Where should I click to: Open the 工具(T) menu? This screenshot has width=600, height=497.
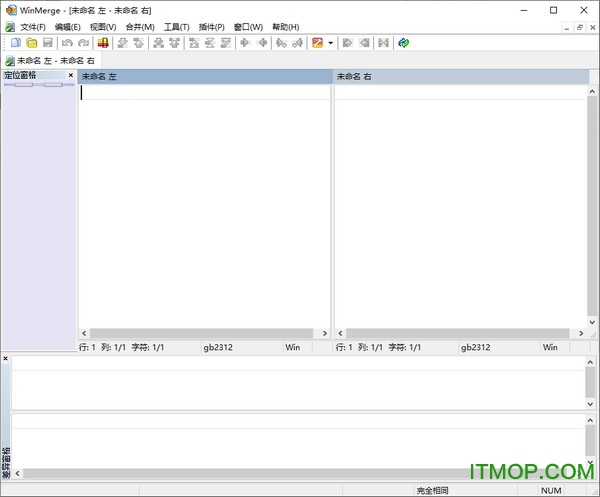177,27
